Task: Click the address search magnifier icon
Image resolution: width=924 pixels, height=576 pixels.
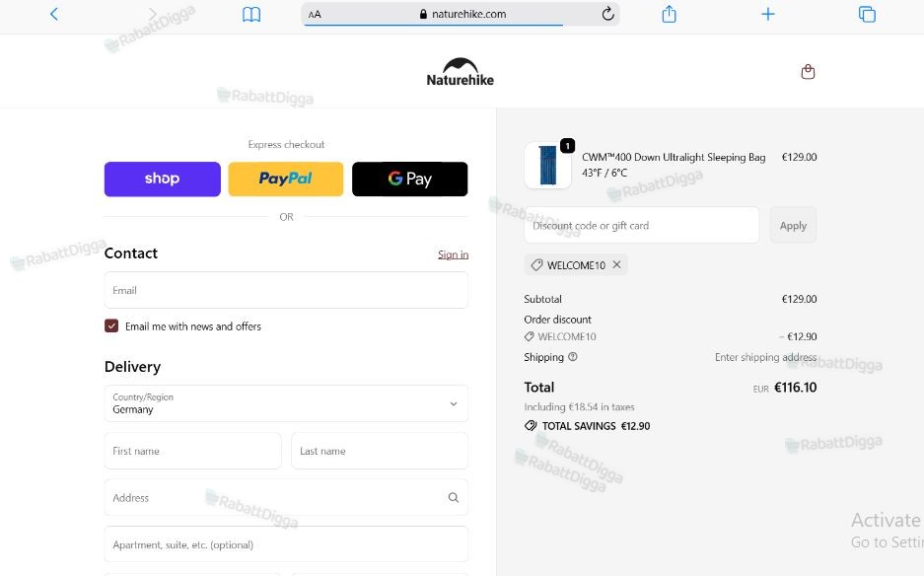Action: [454, 497]
